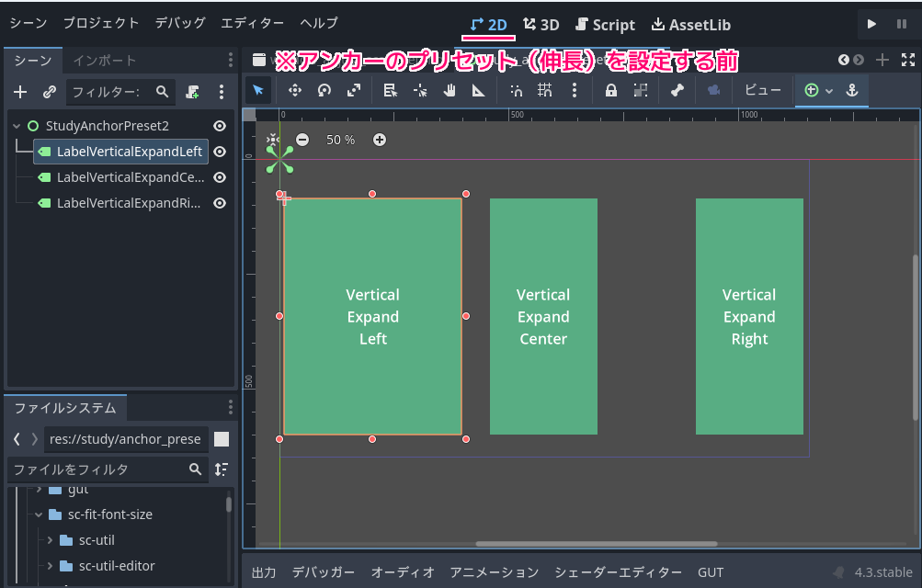Hide the LabelVerticalExpandRi... node
This screenshot has height=588, width=922.
(x=220, y=203)
